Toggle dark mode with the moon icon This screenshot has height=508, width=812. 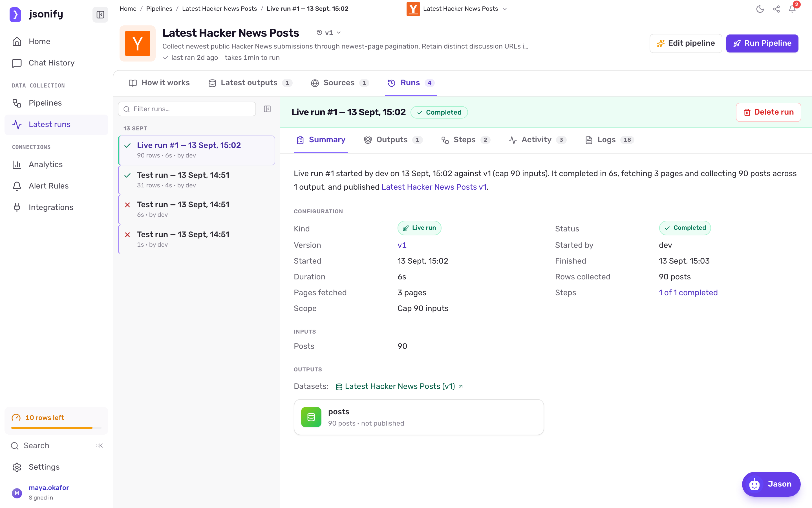pos(760,9)
